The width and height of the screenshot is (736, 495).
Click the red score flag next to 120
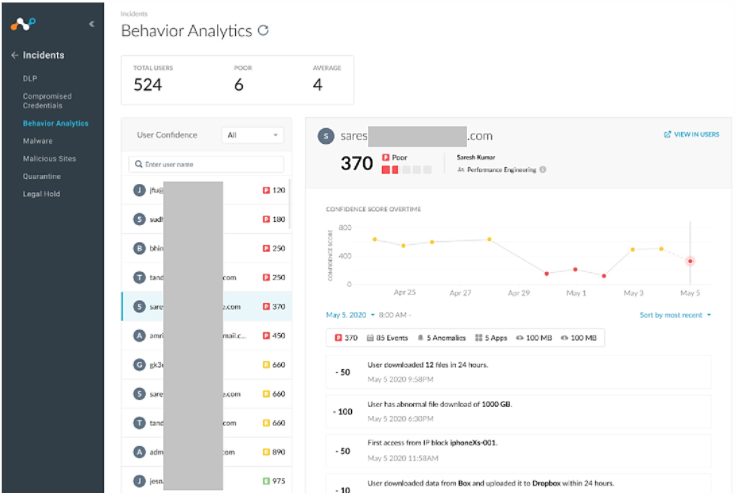[x=266, y=190]
